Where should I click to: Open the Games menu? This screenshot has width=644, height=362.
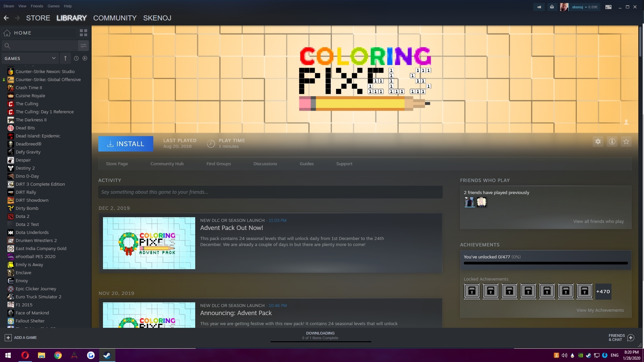54,6
